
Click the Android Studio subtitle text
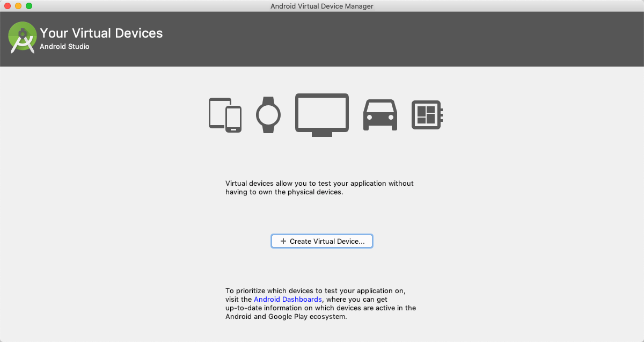[64, 47]
